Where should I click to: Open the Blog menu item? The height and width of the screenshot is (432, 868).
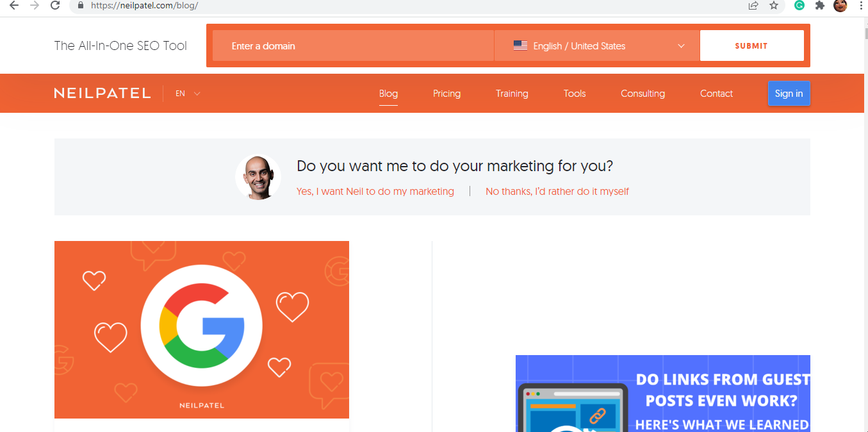pyautogui.click(x=388, y=94)
